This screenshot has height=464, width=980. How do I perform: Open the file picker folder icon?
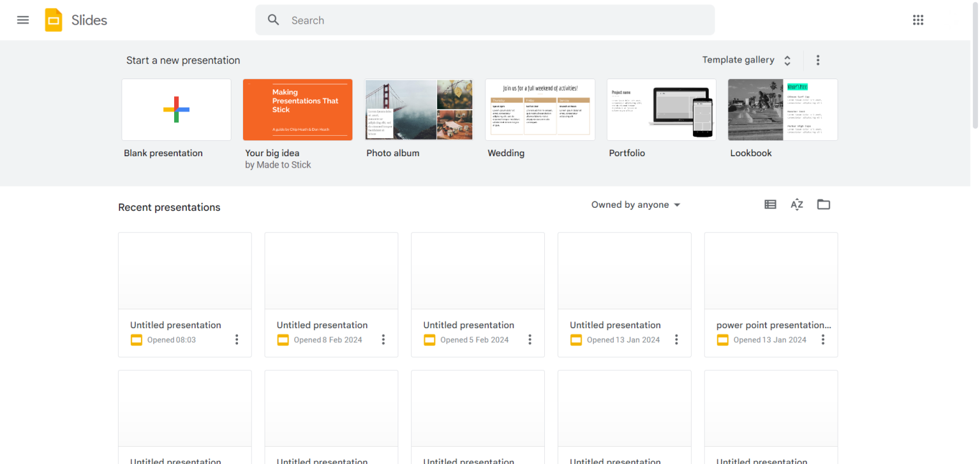(x=824, y=205)
